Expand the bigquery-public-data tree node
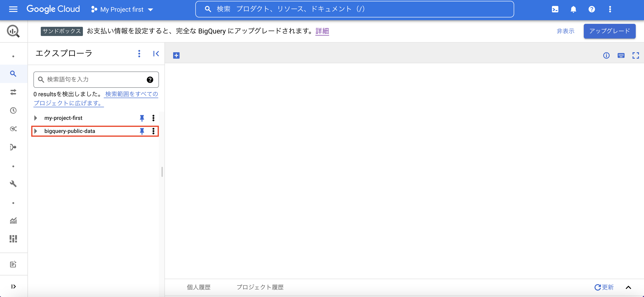 36,131
